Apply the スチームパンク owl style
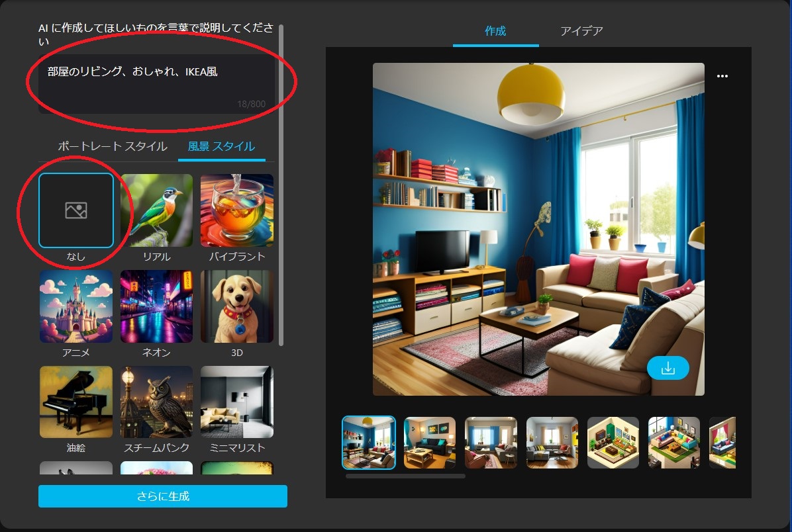This screenshot has width=792, height=532. coord(156,402)
